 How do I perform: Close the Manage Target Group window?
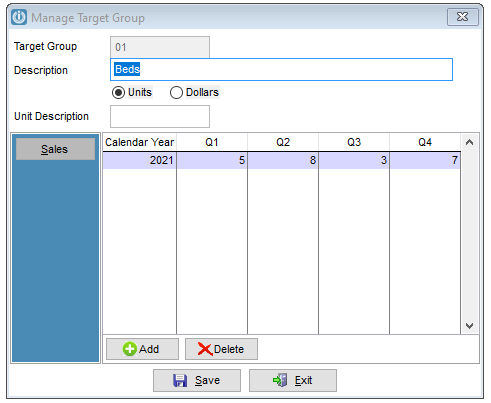click(463, 17)
